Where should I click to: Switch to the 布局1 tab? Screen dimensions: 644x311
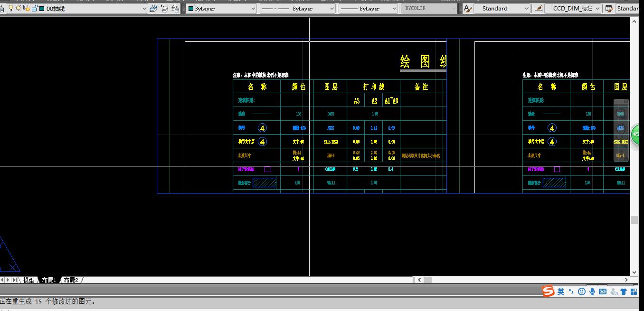49,280
